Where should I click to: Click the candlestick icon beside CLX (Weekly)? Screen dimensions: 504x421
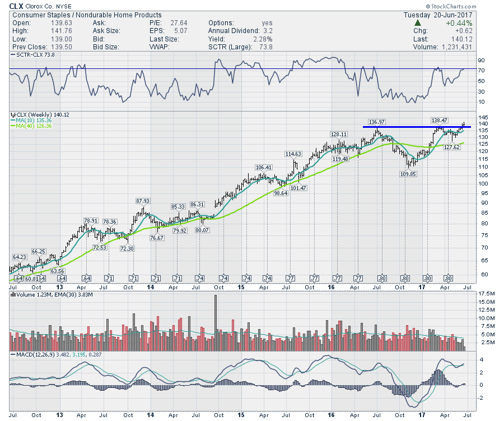click(x=13, y=114)
